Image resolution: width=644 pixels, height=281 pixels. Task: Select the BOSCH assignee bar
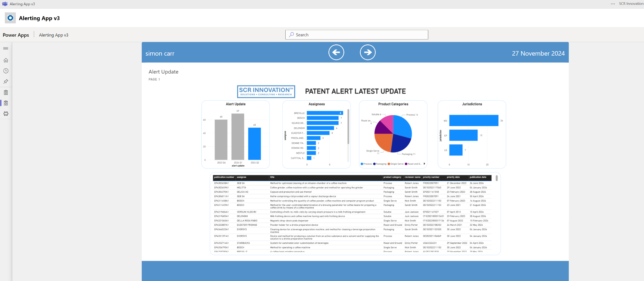click(323, 118)
